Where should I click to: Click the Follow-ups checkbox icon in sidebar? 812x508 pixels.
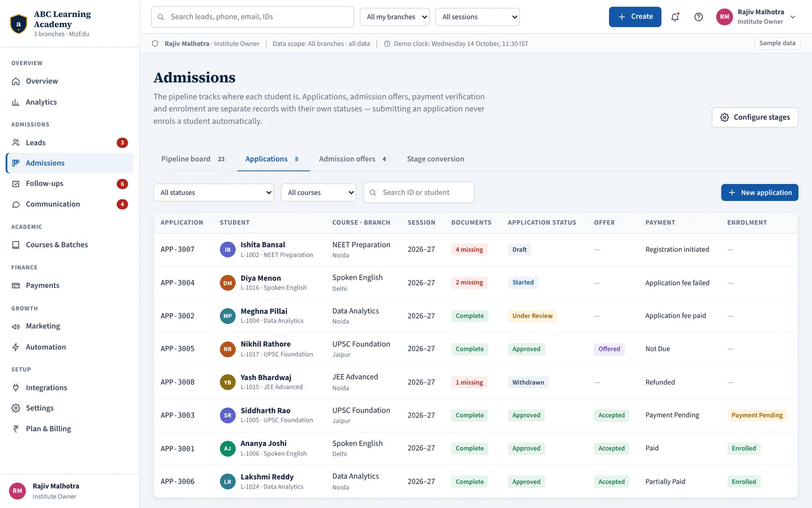click(x=16, y=184)
